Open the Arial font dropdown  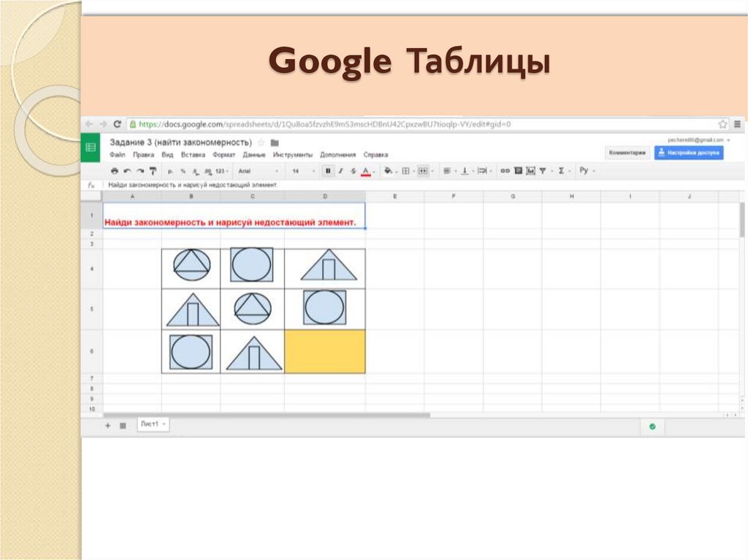[258, 172]
